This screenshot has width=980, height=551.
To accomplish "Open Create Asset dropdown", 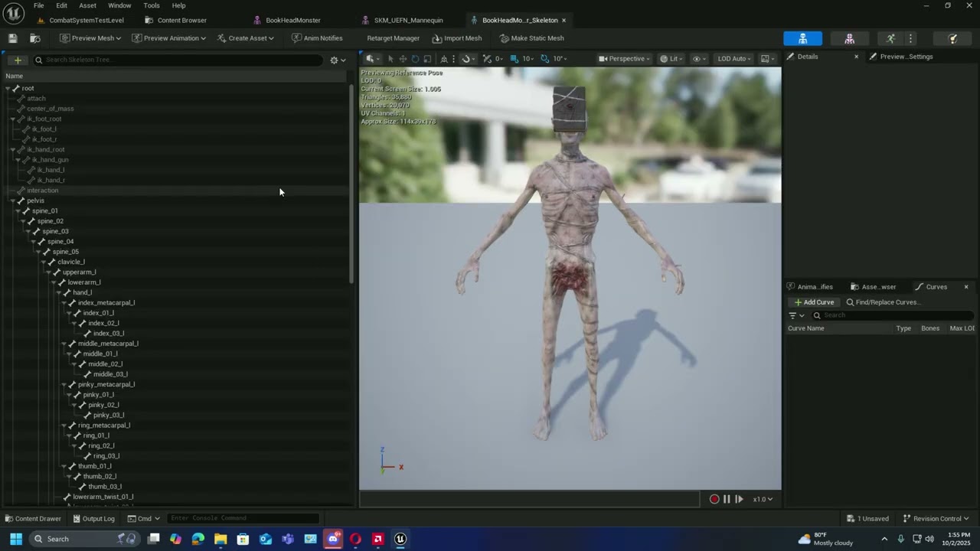I will [245, 38].
